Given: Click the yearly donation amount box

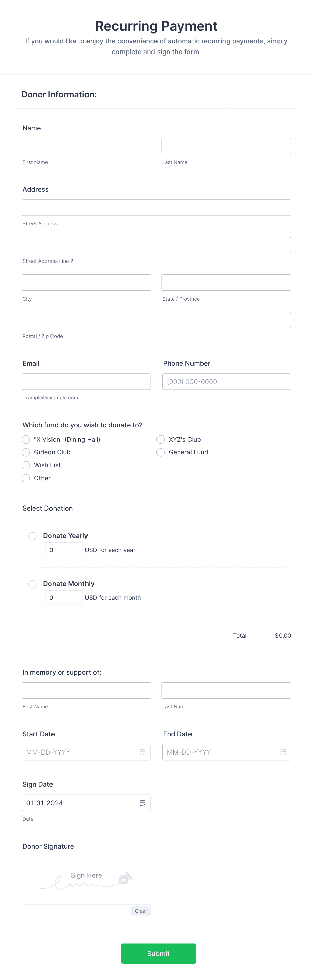Looking at the screenshot, I should [x=64, y=549].
